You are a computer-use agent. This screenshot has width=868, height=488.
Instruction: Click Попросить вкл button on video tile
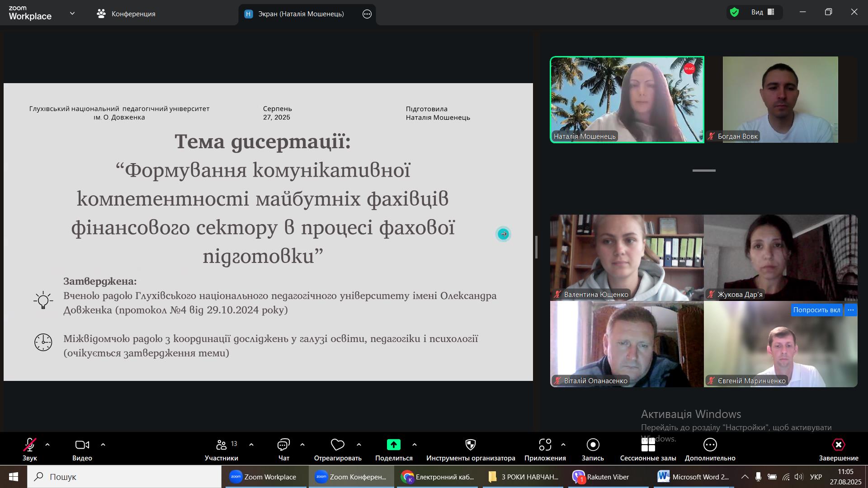(x=816, y=310)
